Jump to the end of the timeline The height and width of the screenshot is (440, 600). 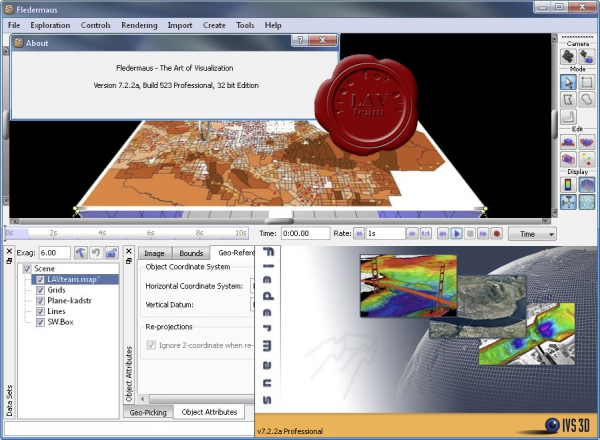pos(483,233)
